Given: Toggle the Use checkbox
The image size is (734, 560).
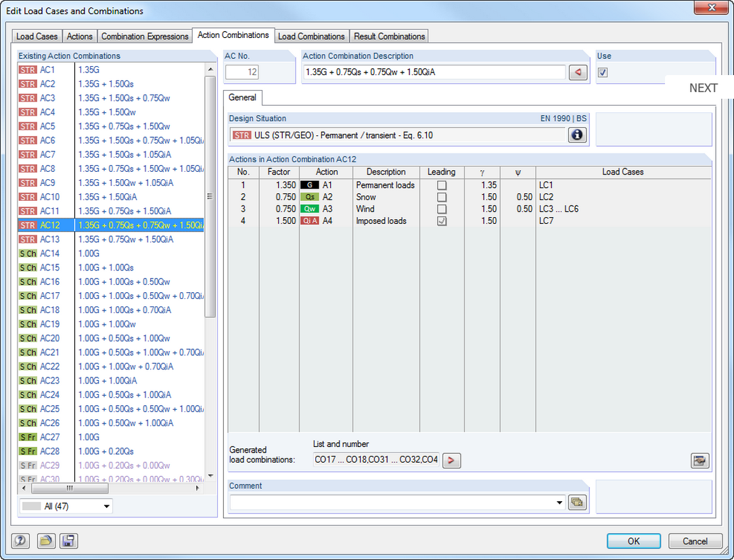Looking at the screenshot, I should 603,72.
